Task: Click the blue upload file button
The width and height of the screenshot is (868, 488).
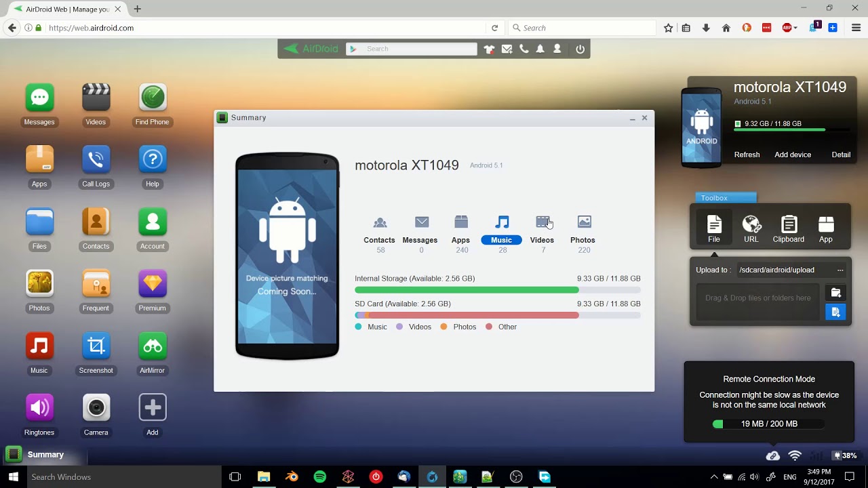Action: pos(835,312)
